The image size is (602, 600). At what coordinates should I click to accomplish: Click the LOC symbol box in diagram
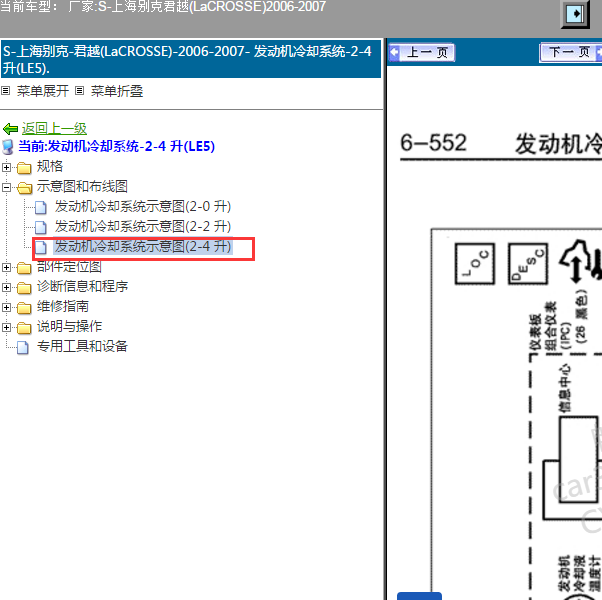[475, 264]
